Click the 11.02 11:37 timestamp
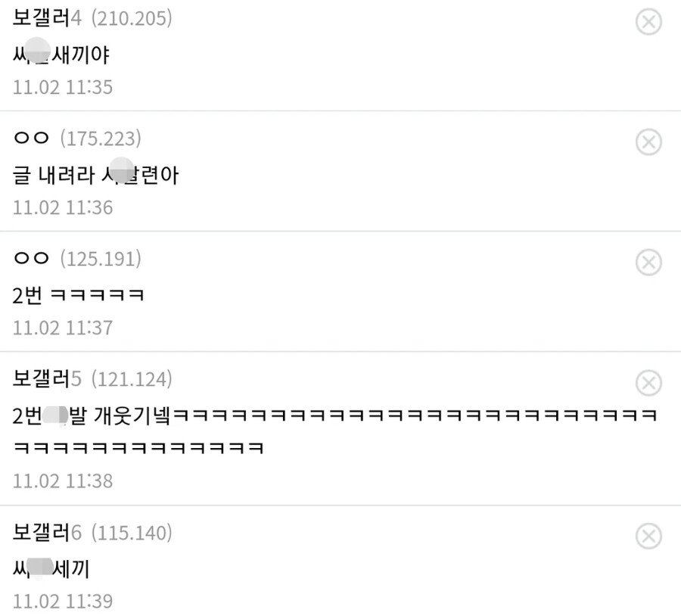This screenshot has width=681, height=616. pos(63,328)
